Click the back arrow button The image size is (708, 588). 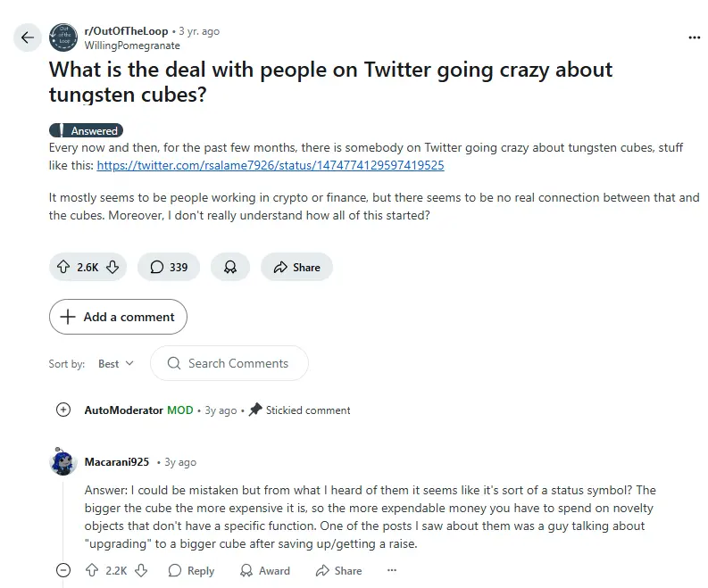tap(27, 37)
